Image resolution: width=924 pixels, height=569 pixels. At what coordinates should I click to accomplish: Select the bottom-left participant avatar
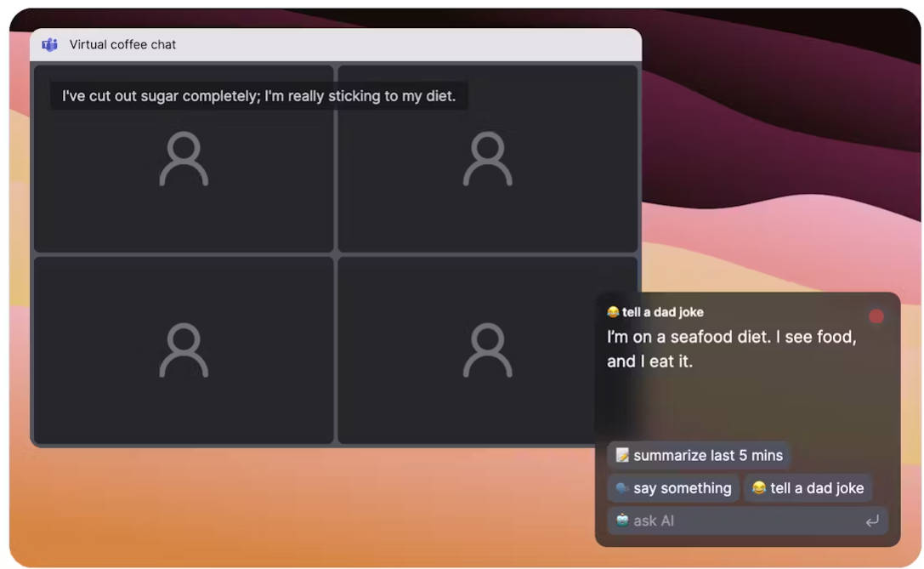pyautogui.click(x=184, y=350)
